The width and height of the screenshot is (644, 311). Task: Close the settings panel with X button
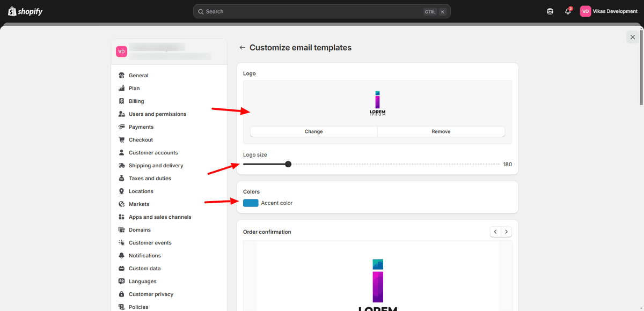(x=633, y=37)
